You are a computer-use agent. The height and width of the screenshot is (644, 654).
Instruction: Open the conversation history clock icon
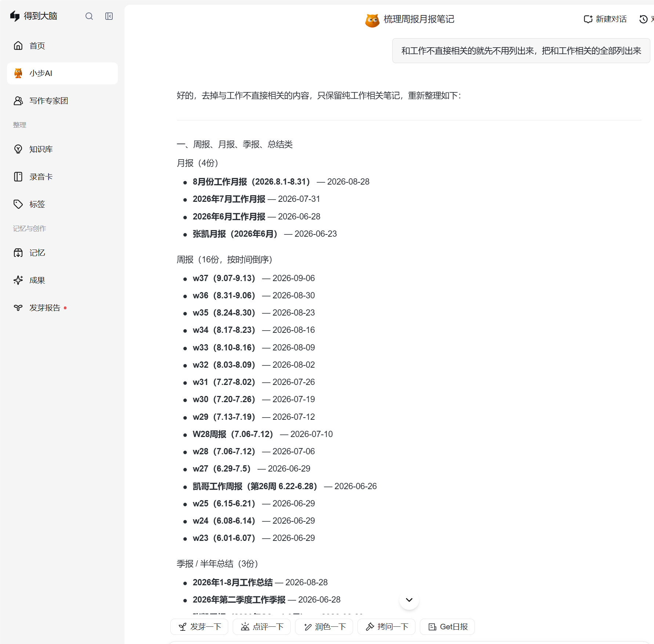point(643,19)
